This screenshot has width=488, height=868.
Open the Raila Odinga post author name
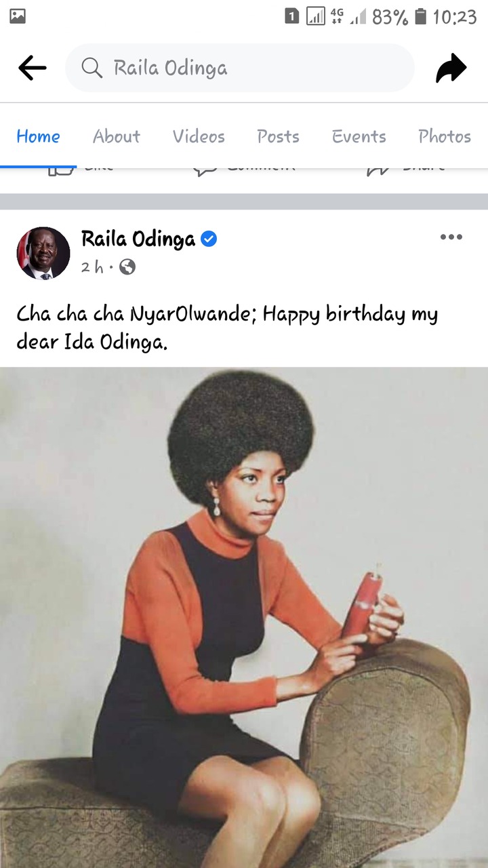[138, 239]
